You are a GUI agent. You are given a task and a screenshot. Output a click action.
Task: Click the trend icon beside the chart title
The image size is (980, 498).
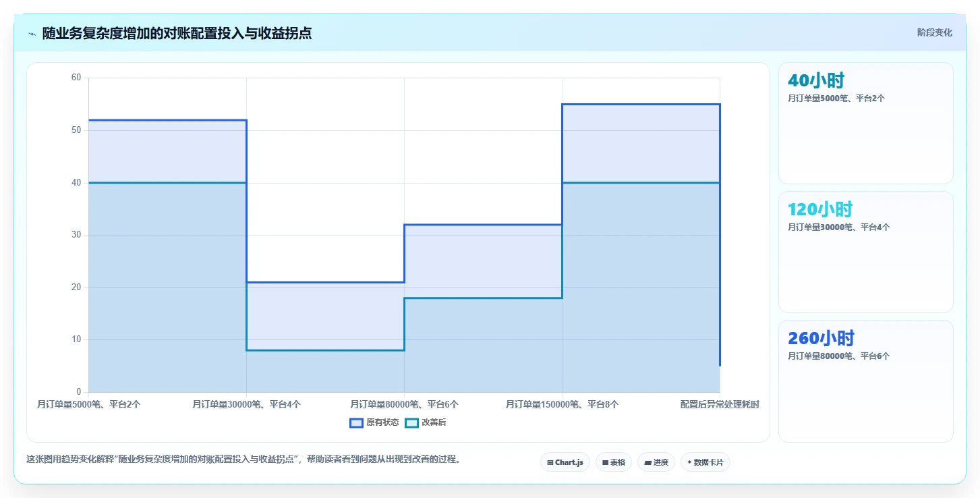tap(32, 34)
